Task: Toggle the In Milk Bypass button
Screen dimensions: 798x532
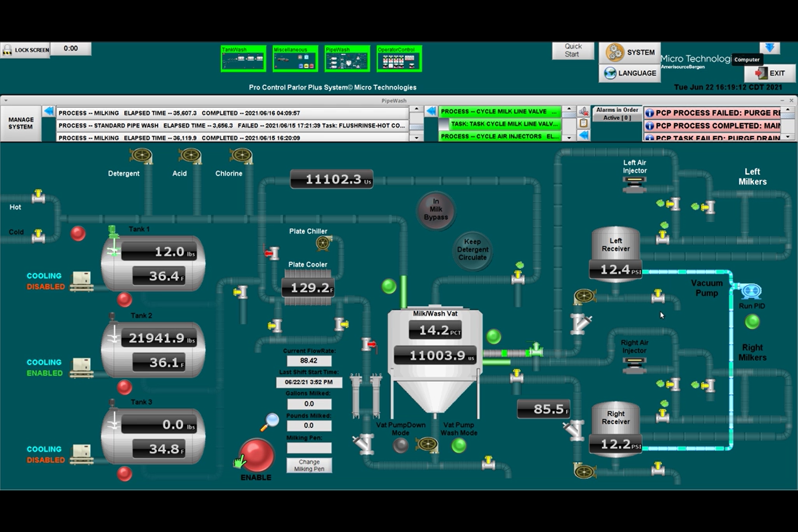Action: tap(436, 210)
